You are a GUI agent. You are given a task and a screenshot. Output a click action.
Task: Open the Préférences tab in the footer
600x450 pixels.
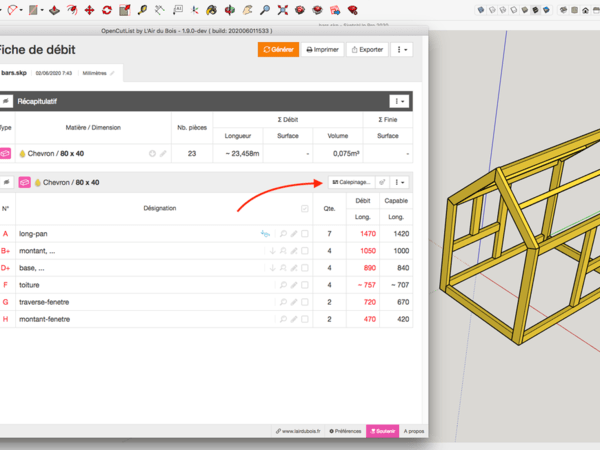(344, 431)
